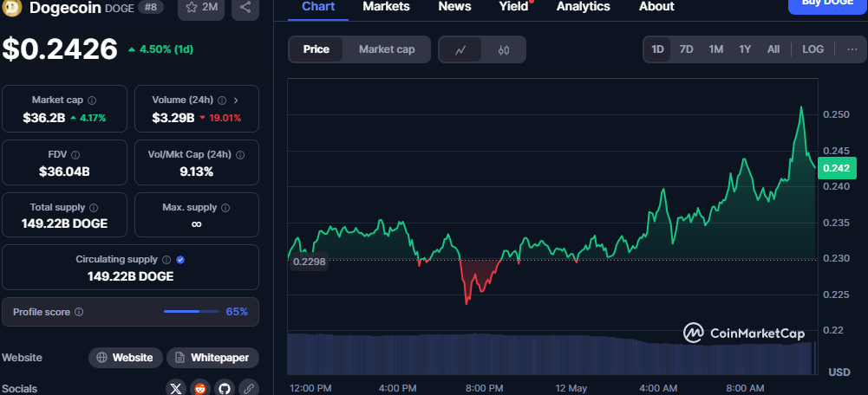Open the Whitepaper link button
Screen dimensions: 868x395
(212, 358)
